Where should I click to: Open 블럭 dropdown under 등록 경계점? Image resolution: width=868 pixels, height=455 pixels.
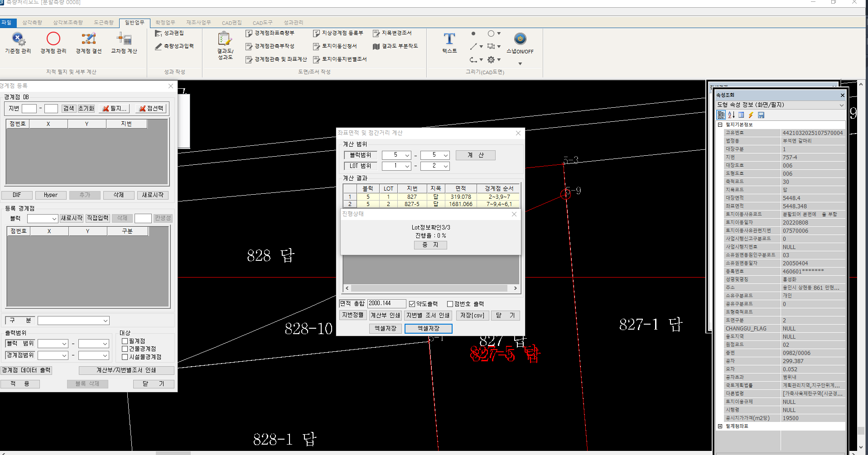pyautogui.click(x=54, y=219)
